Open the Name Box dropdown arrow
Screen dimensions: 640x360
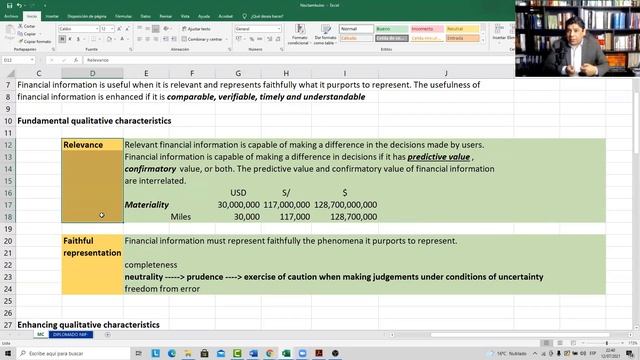(x=32, y=60)
